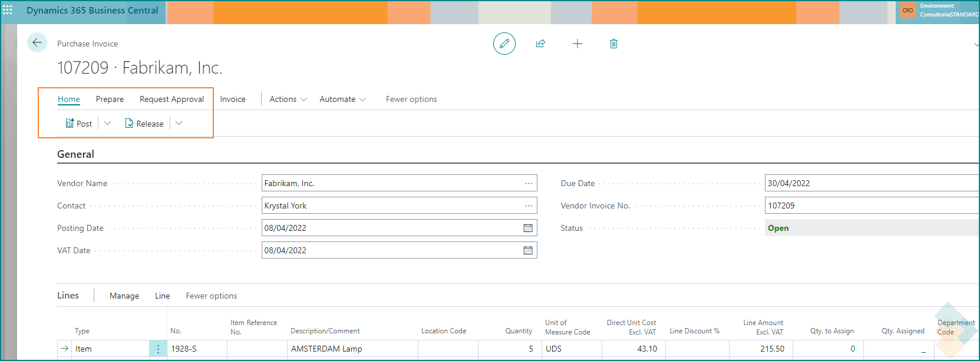Click Fewer options in the action bar
This screenshot has width=980, height=361.
[x=411, y=99]
